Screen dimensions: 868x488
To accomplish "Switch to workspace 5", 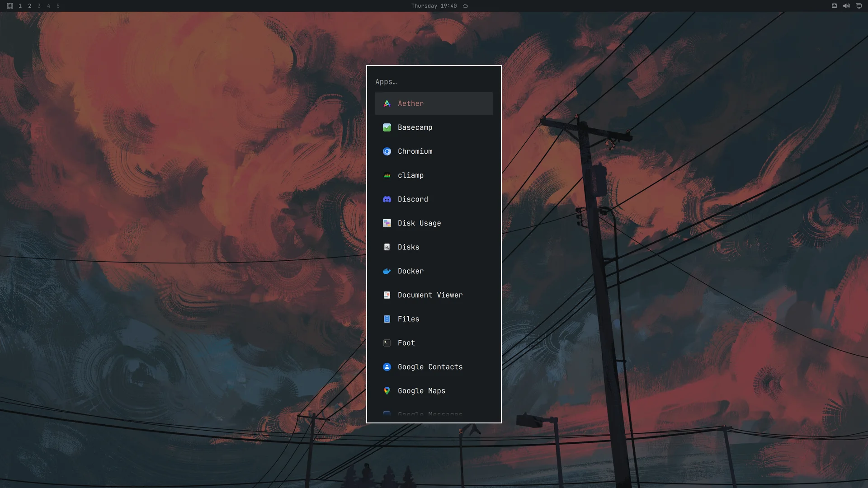I will (58, 6).
